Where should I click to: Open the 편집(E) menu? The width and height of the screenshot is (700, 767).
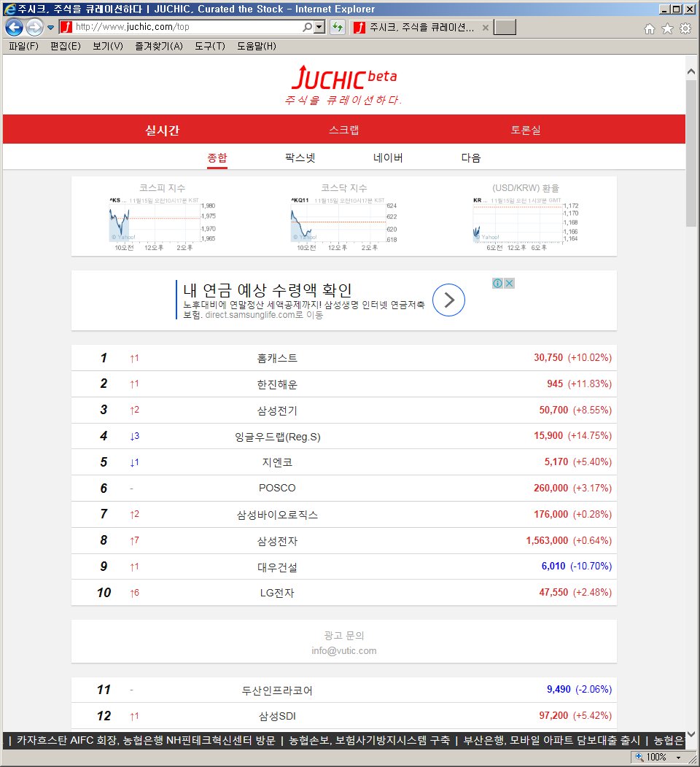click(66, 46)
